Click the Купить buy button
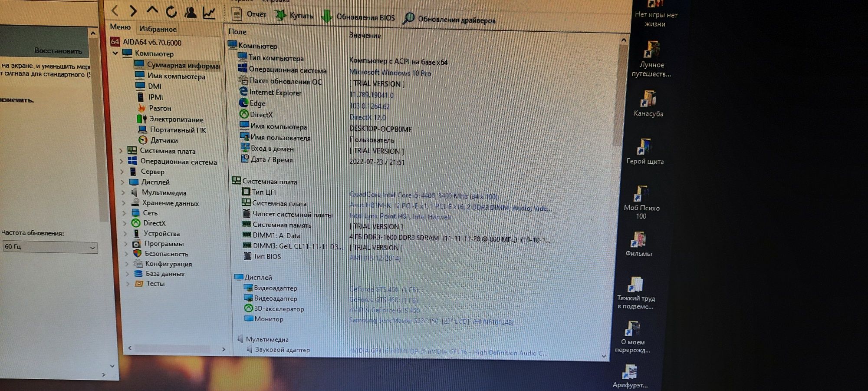868x391 pixels. pos(294,16)
